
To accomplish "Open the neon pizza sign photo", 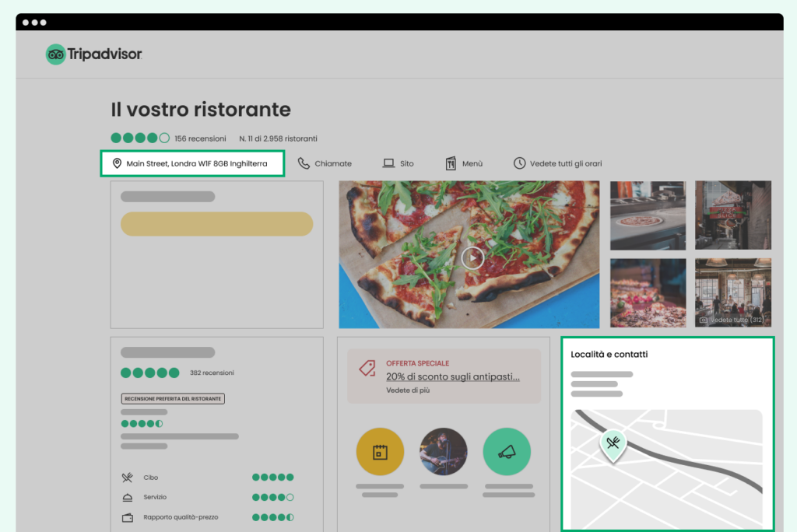I will point(733,215).
